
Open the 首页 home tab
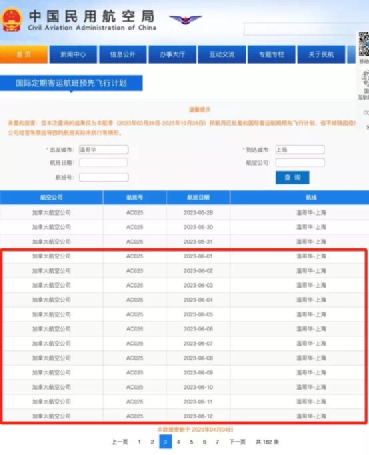(24, 55)
